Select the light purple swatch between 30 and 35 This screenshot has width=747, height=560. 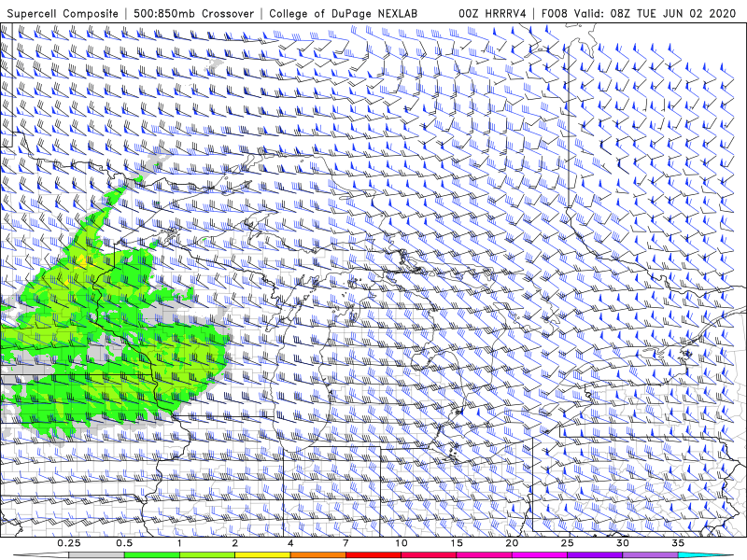tap(650, 555)
